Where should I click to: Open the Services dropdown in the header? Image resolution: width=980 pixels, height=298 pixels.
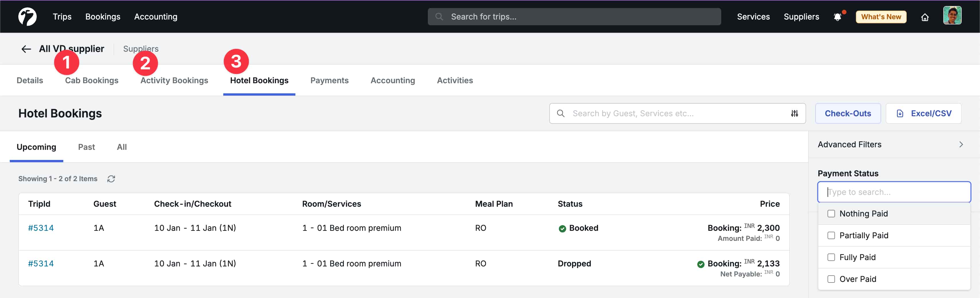pyautogui.click(x=753, y=17)
